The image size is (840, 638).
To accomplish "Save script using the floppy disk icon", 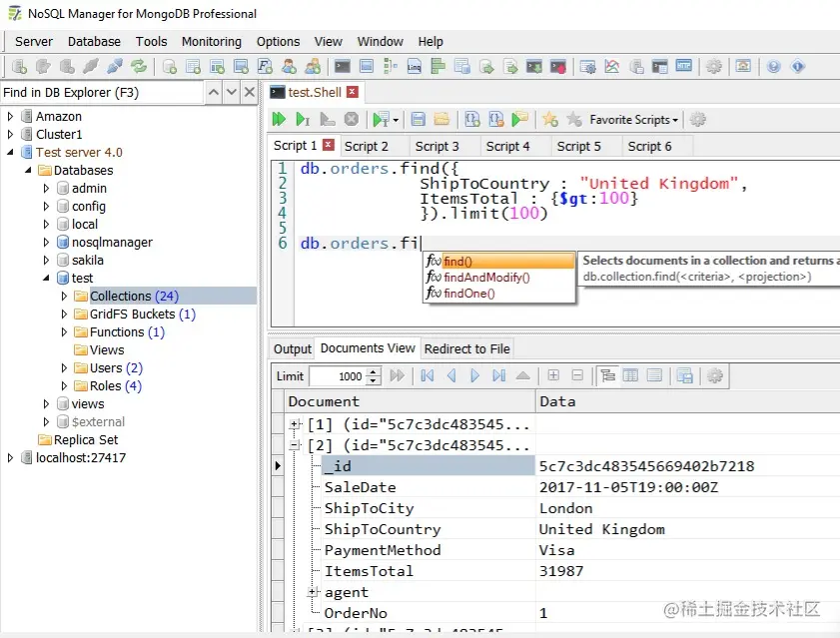I will tap(418, 119).
